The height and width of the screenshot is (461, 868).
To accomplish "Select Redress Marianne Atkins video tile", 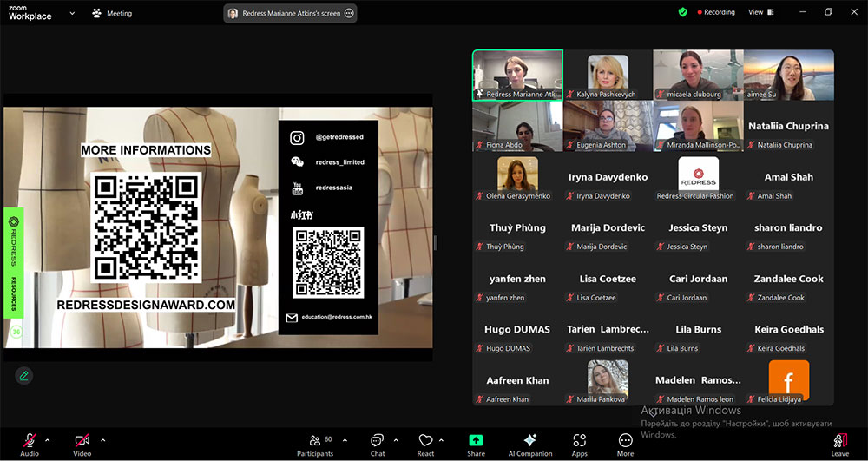I will coord(517,76).
